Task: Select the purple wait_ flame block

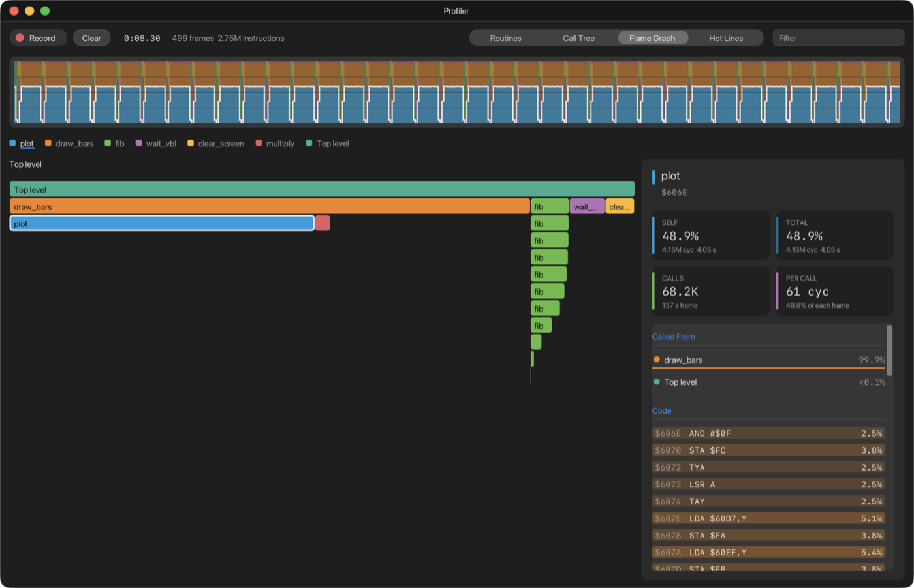Action: click(587, 207)
